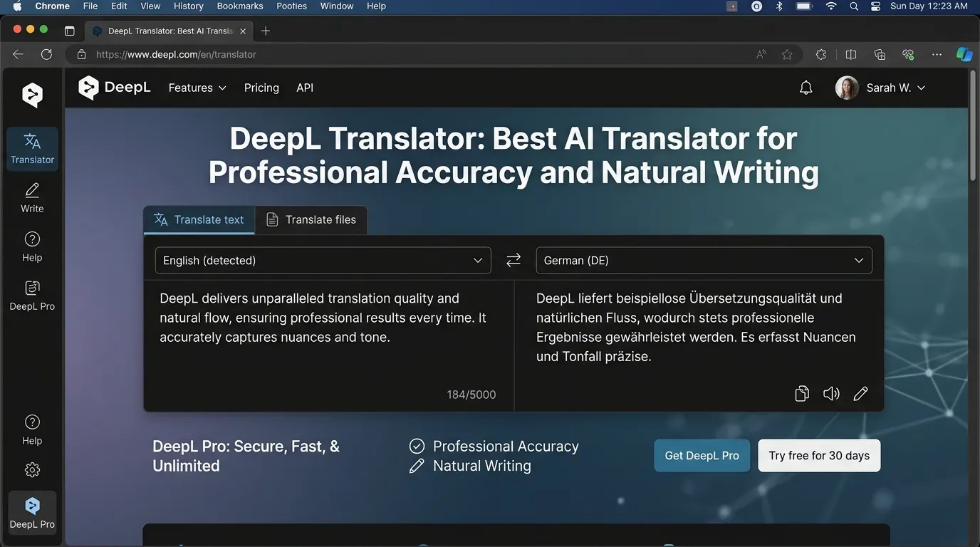Click the browser address bar URL

(176, 54)
